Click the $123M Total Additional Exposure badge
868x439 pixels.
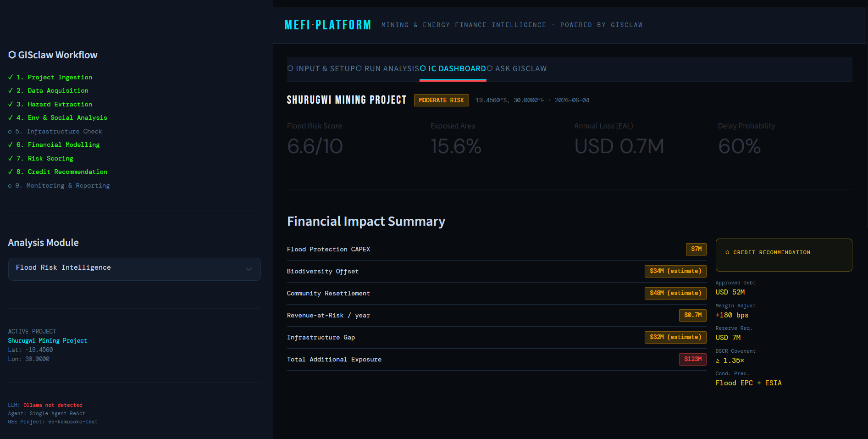pos(692,359)
